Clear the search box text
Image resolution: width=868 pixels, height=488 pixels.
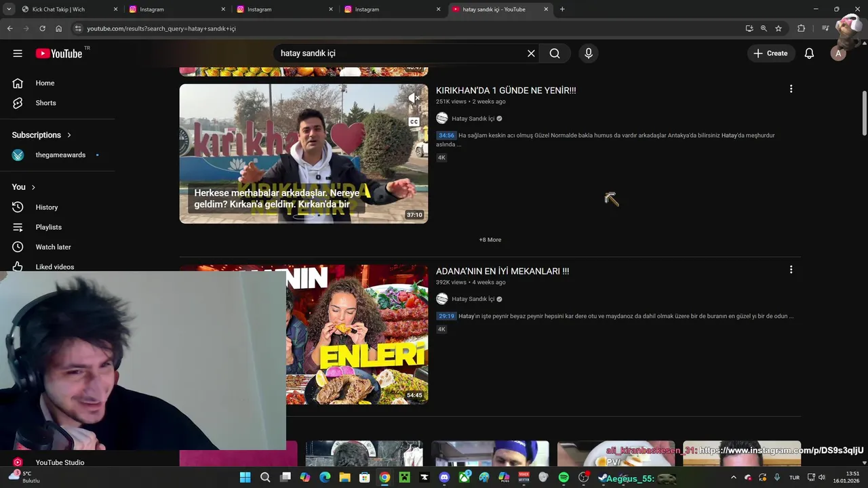(x=531, y=54)
